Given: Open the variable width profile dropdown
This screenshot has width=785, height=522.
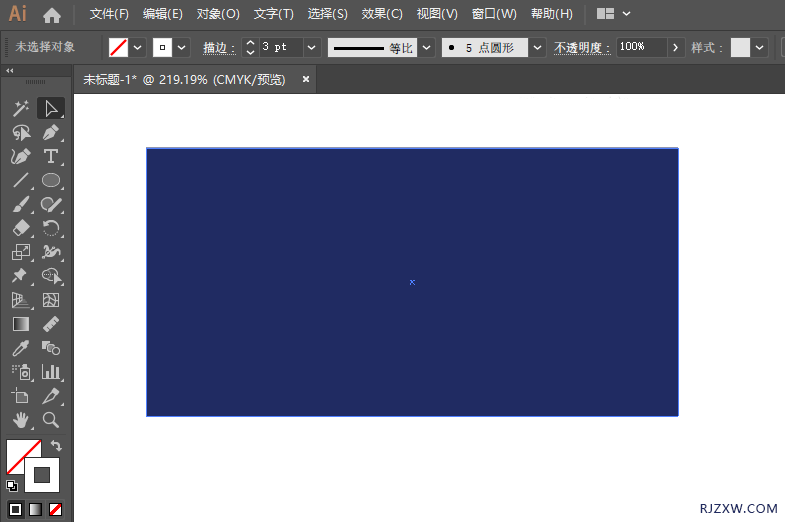Looking at the screenshot, I should pos(427,48).
